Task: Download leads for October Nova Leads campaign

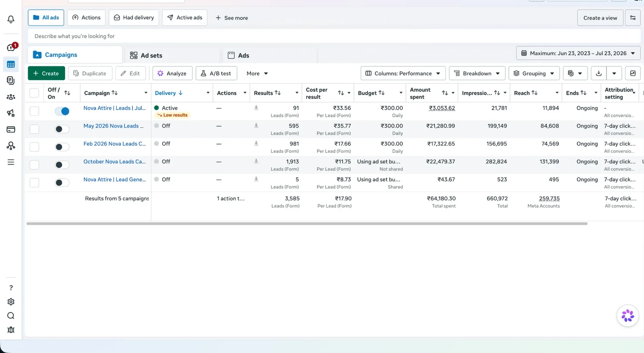Action: coord(256,161)
